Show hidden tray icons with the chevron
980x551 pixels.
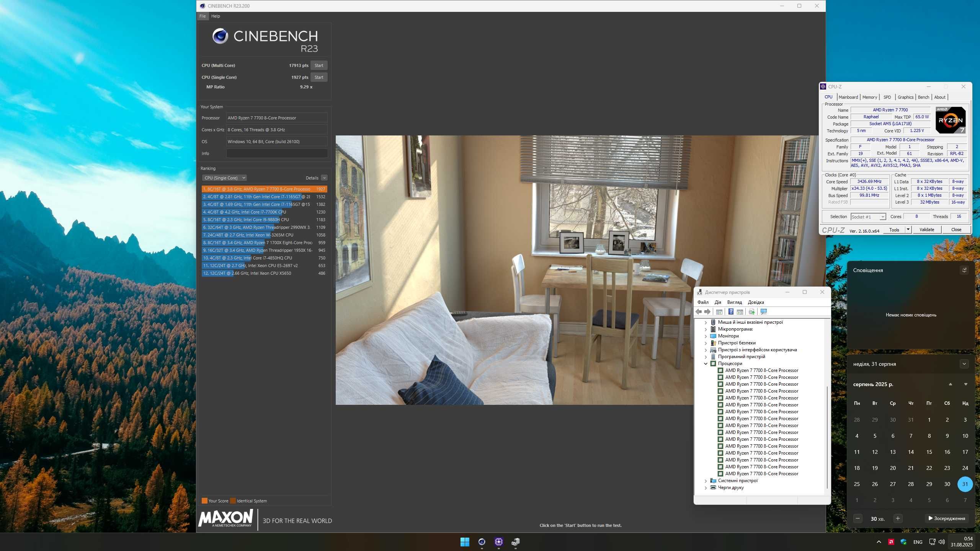pos(879,542)
